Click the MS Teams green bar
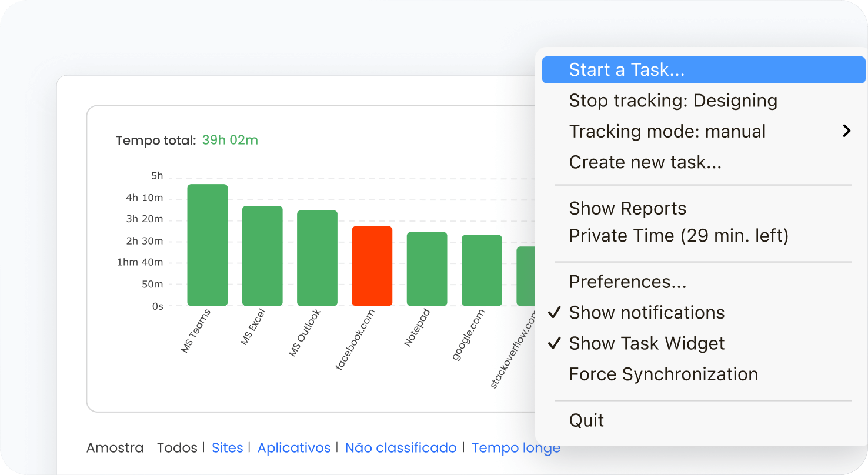Screen dimensions: 868x475 (207, 245)
